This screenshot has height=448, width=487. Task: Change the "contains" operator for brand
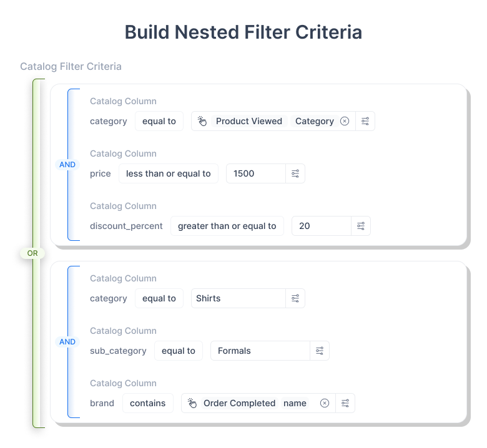click(x=148, y=403)
